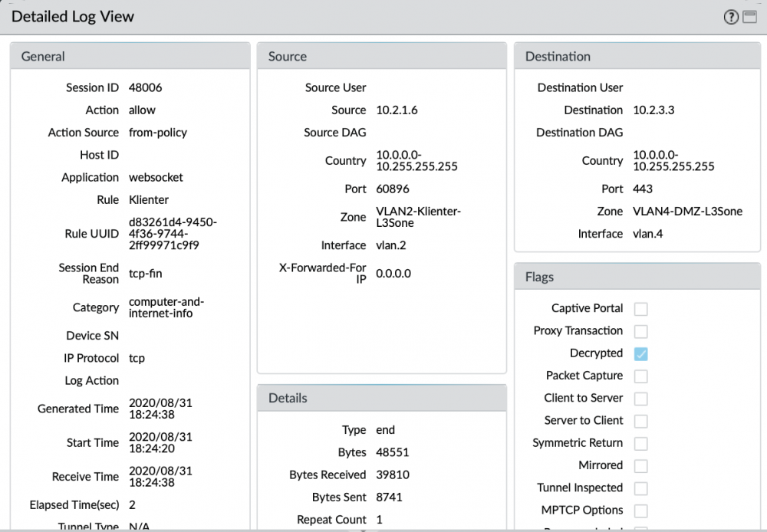Tick the Client to Server checkbox
Screen dimensions: 767x532
click(640, 399)
